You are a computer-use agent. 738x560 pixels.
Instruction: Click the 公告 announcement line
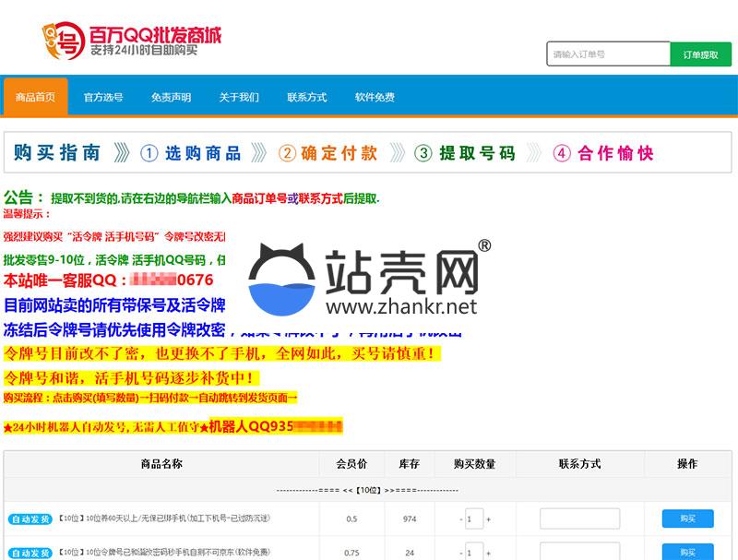tap(191, 197)
